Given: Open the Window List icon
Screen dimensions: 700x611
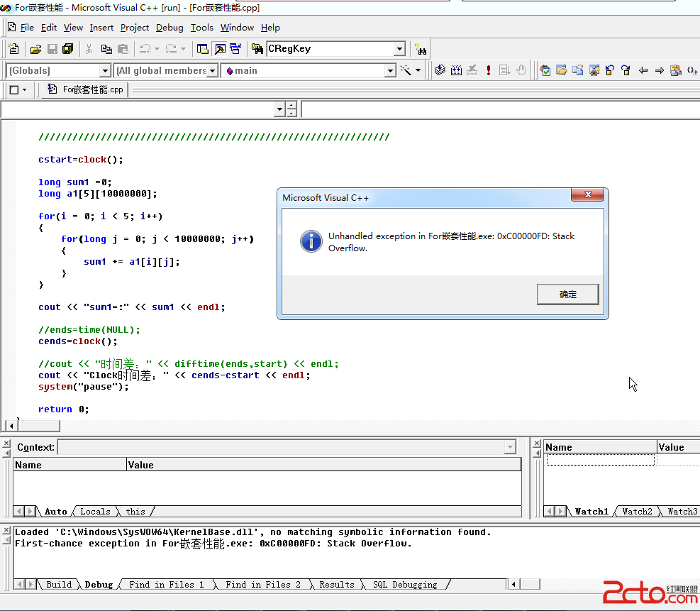Looking at the screenshot, I should [235, 49].
